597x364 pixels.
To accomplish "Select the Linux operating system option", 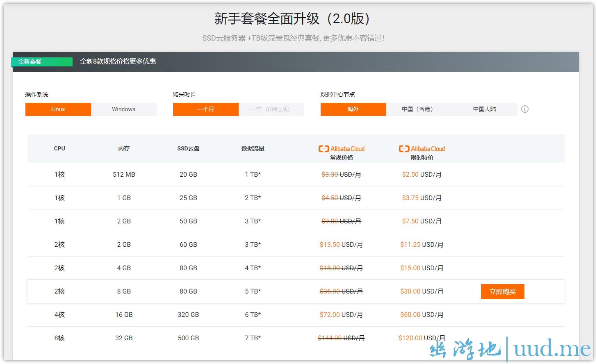I will 58,109.
